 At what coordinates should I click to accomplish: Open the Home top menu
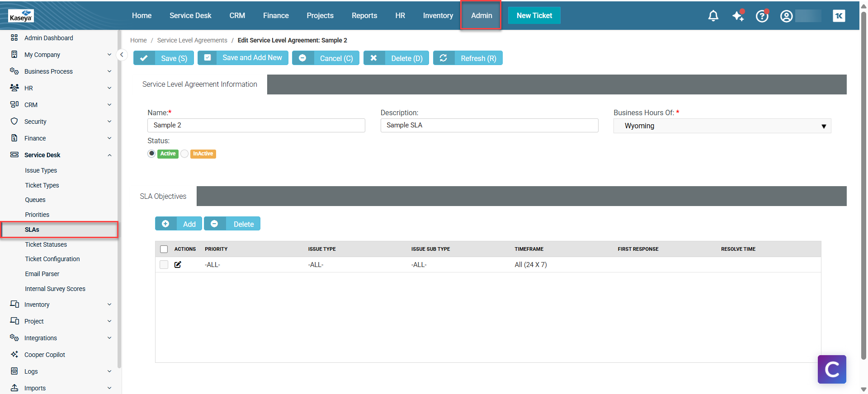point(142,15)
